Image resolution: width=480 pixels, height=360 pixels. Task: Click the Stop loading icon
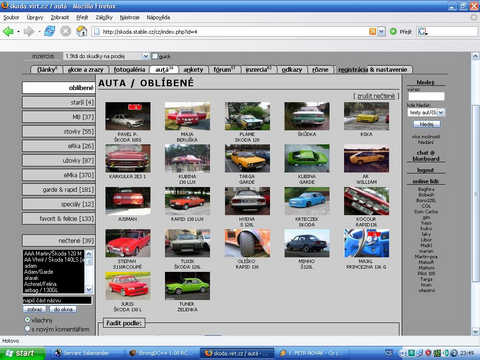point(66,31)
